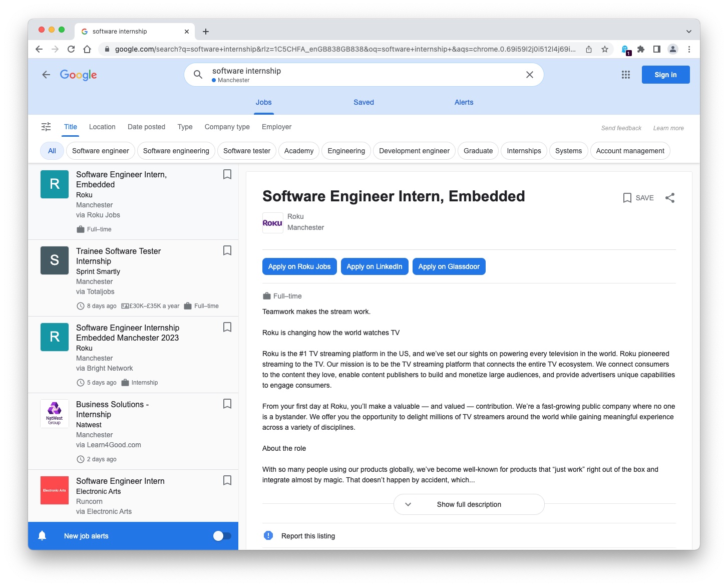
Task: Bookmark the Business Solutions Internship listing
Action: 227,404
